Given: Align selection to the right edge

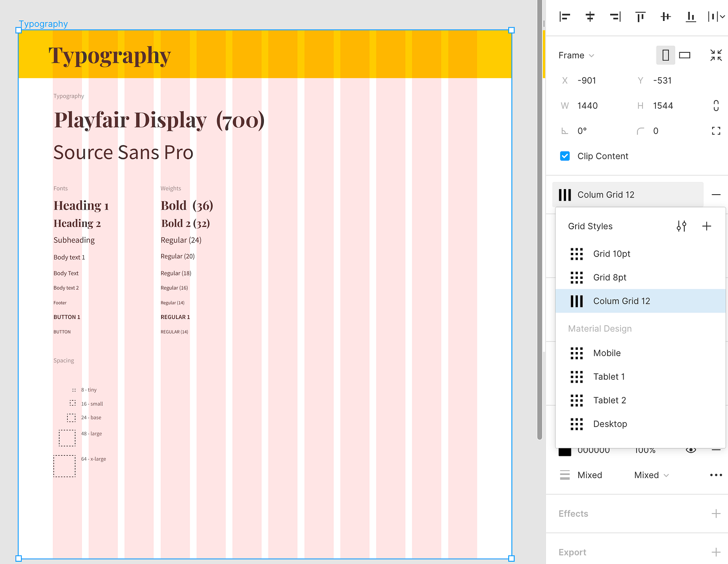Looking at the screenshot, I should pos(615,17).
